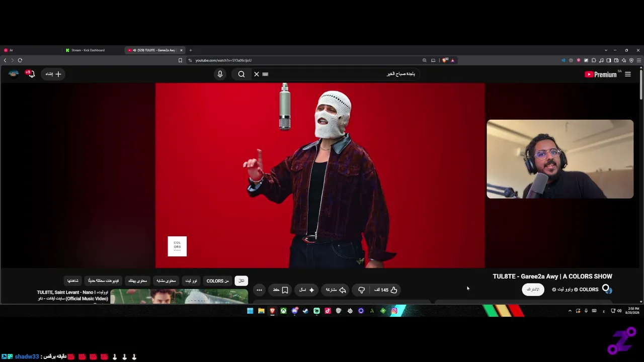Open a new browser tab
644x362 pixels.
click(x=191, y=50)
